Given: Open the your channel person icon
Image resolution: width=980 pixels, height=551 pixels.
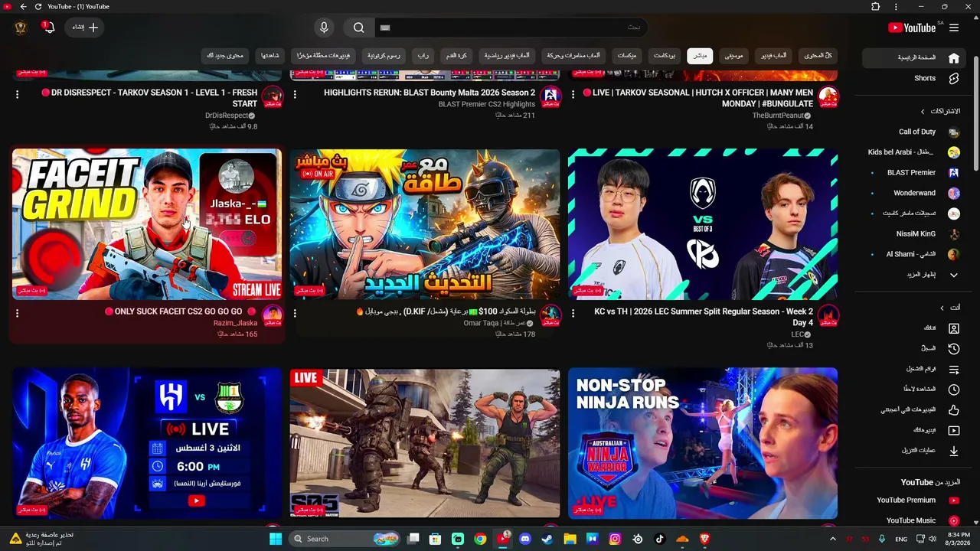Looking at the screenshot, I should pyautogui.click(x=954, y=328).
